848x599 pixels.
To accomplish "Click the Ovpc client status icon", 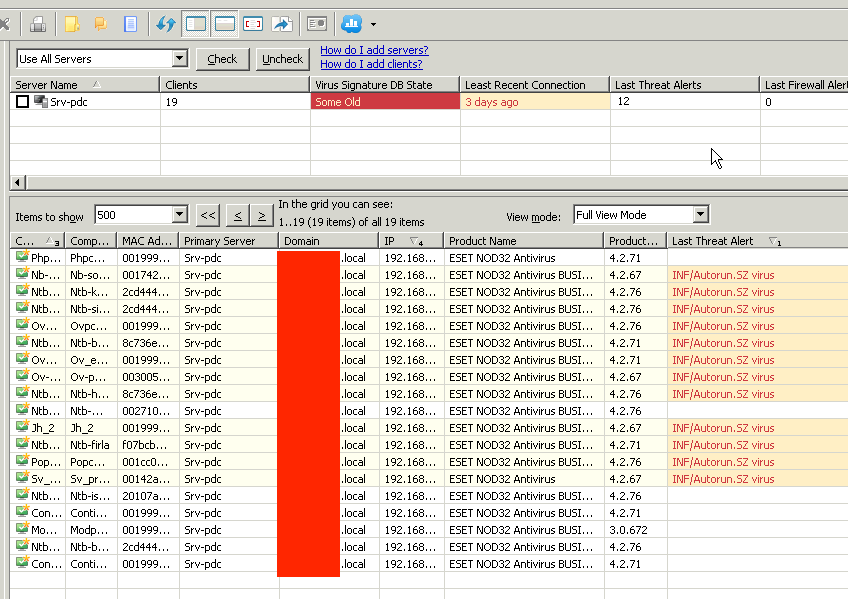I will [22, 325].
